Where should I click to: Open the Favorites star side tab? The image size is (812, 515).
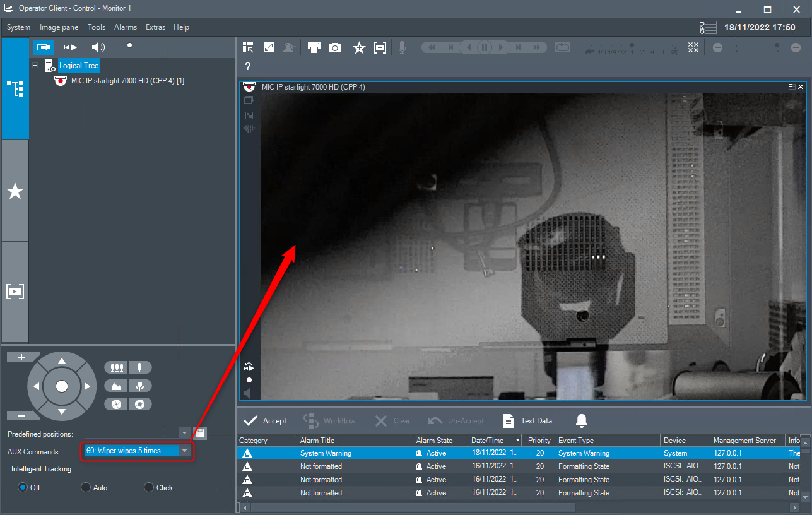point(15,191)
